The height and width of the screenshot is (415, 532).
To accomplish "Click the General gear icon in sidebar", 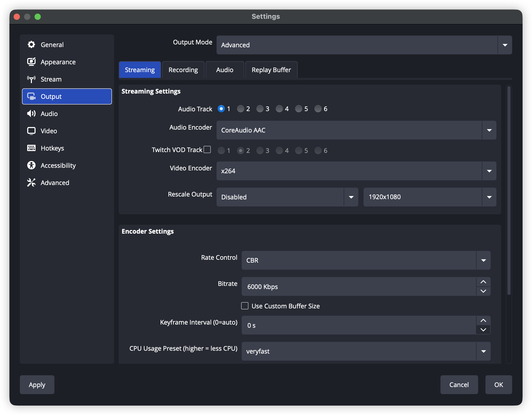I will (x=31, y=45).
